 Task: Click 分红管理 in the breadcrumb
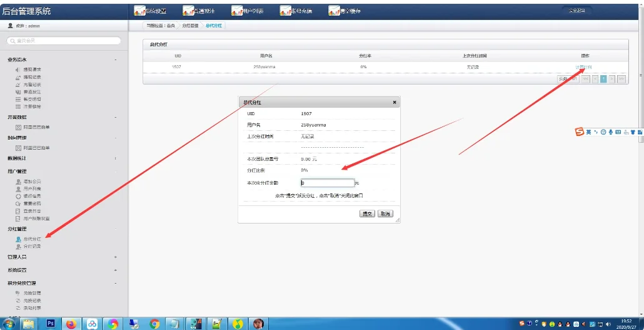click(190, 26)
